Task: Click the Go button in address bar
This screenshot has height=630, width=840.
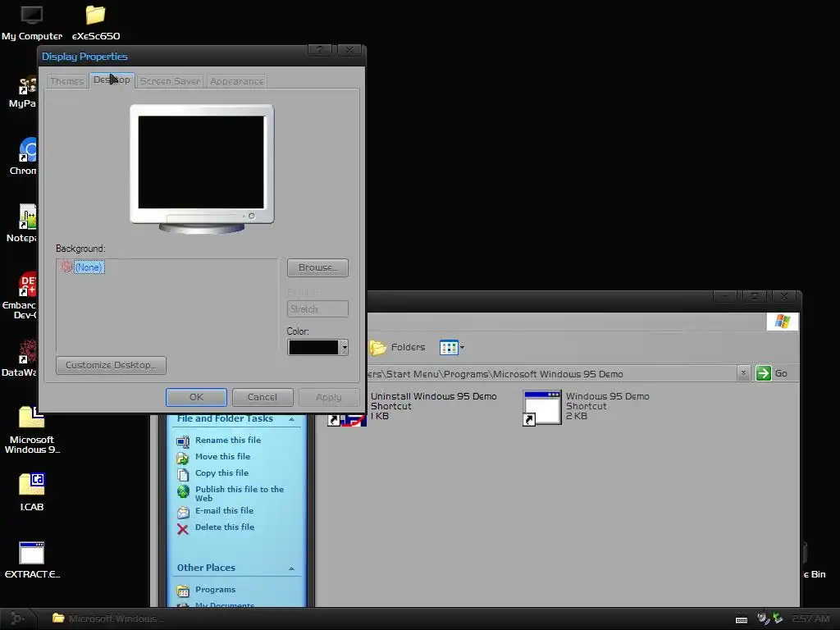Action: 771,373
